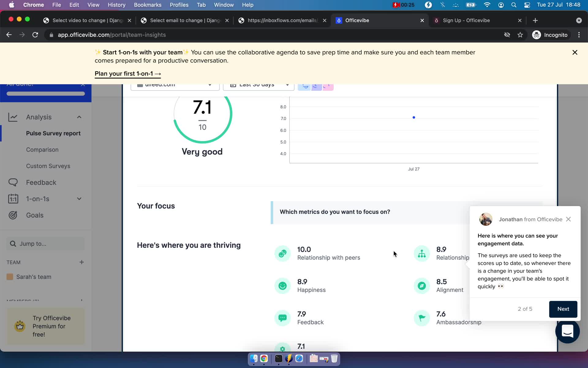Click Jonathan's avatar in the popup
This screenshot has width=588, height=368.
pyautogui.click(x=486, y=219)
